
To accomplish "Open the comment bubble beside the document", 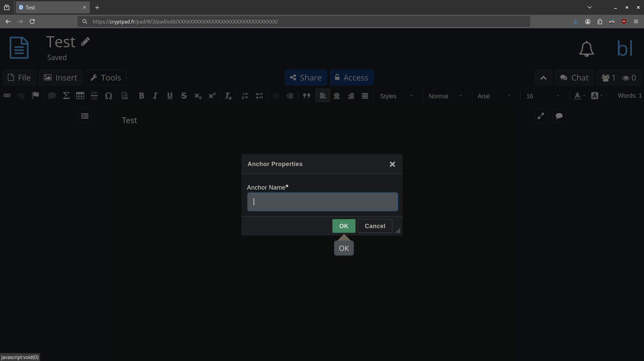I will pos(559,116).
